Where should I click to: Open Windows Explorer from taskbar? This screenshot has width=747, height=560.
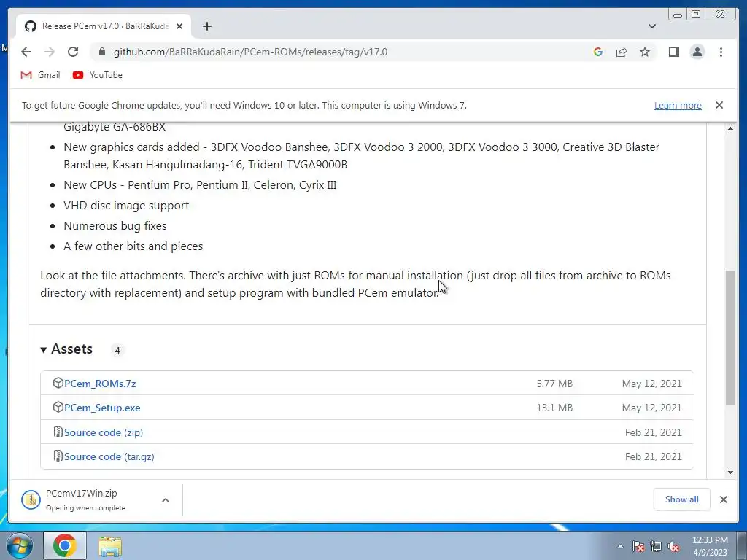[x=110, y=545]
